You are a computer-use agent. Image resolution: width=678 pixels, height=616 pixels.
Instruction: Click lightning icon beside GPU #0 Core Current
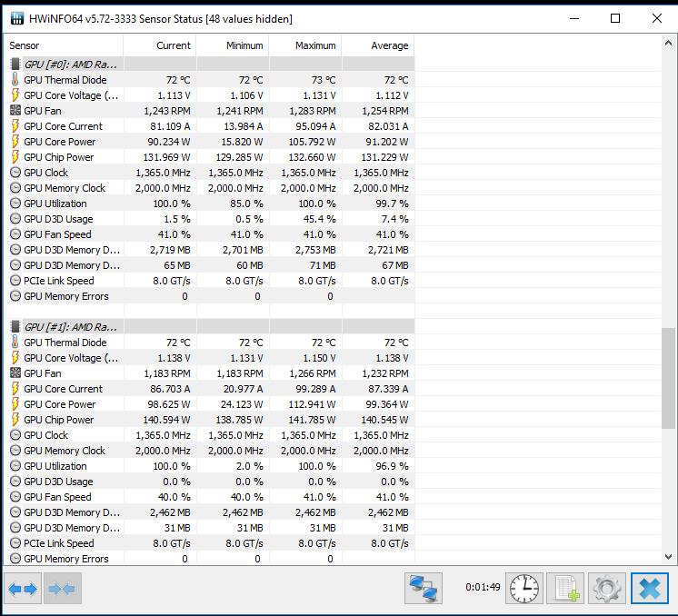15,125
